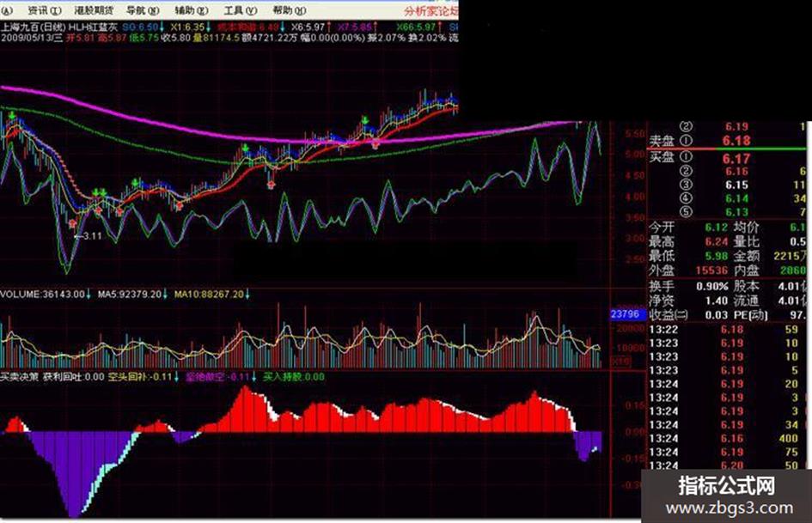Click the X6:5.97 indicator value
This screenshot has width=812, height=523.
[308, 27]
